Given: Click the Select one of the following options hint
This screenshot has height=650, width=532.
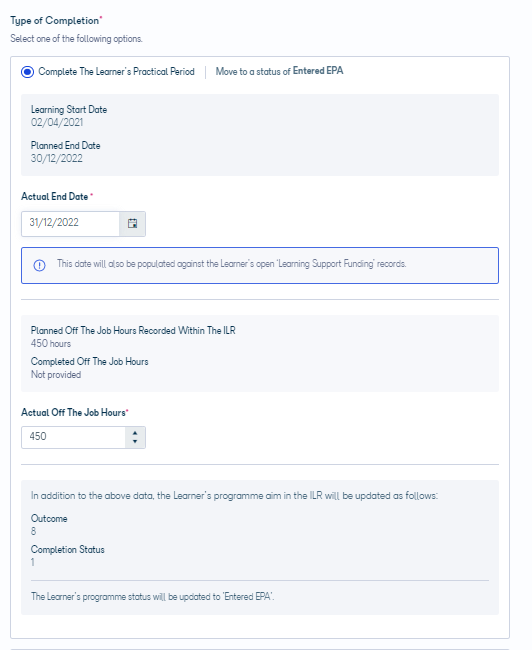Looking at the screenshot, I should 76,39.
